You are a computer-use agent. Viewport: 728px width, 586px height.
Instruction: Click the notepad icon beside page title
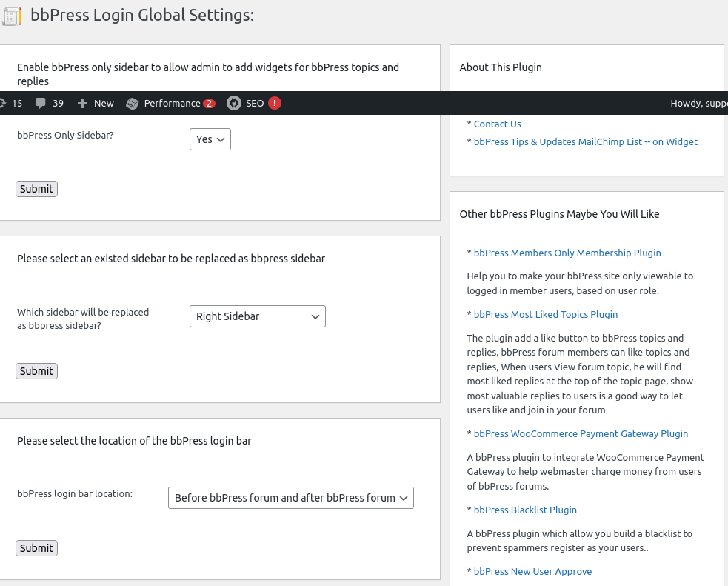pos(12,16)
